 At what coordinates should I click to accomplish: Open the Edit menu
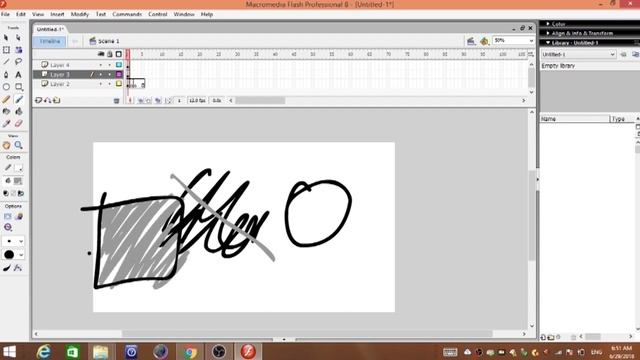[x=21, y=14]
